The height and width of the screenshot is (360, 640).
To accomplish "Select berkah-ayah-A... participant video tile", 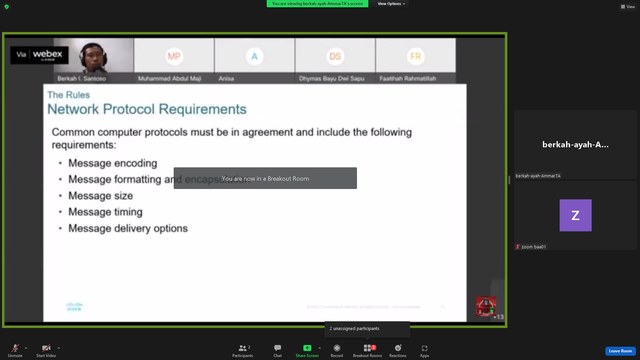I will coord(575,144).
